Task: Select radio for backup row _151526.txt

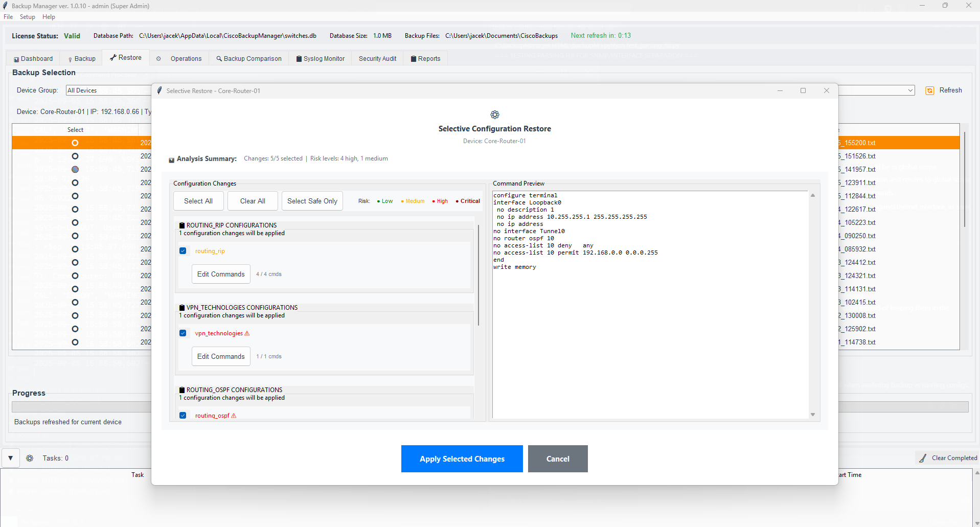Action: [75, 156]
